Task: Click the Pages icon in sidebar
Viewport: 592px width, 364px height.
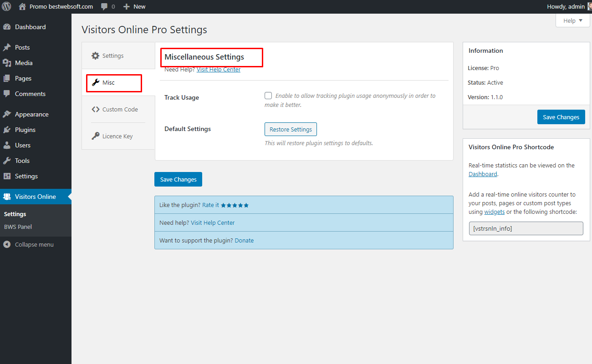Action: click(x=7, y=78)
